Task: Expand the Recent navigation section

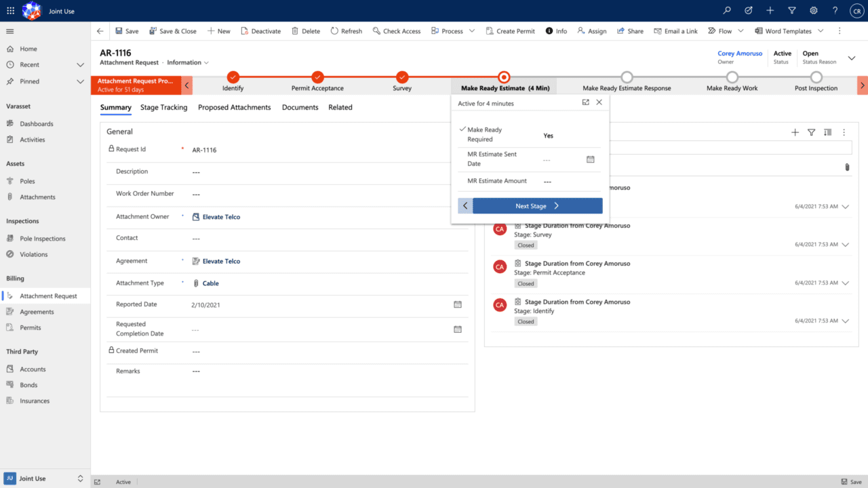Action: click(x=80, y=65)
